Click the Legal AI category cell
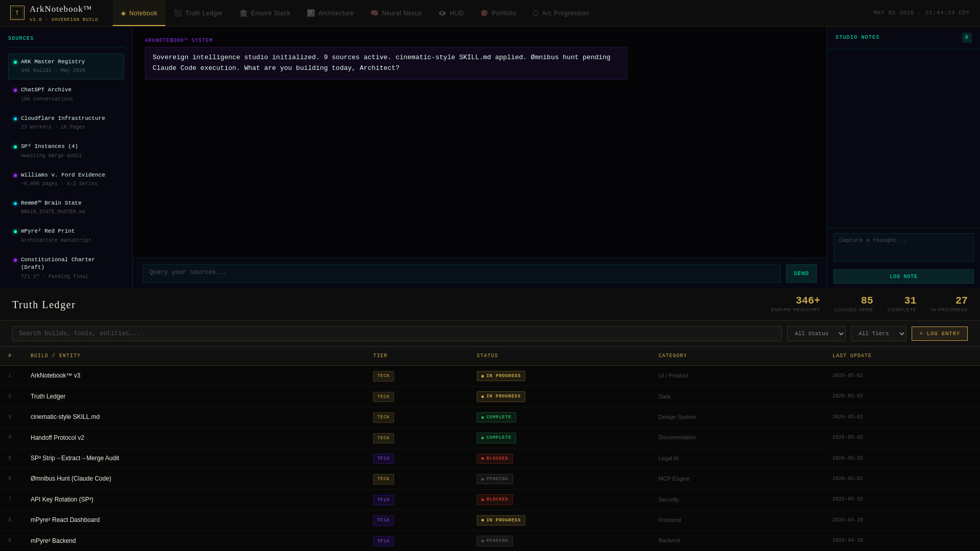 click(x=669, y=458)
